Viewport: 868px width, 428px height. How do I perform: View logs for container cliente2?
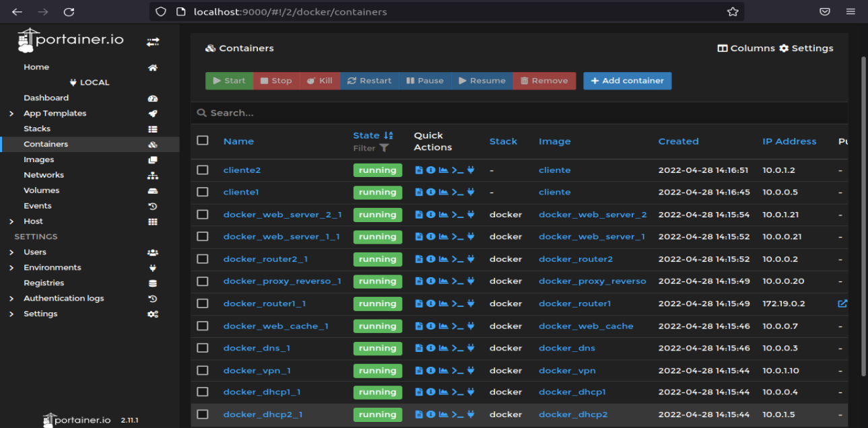pyautogui.click(x=419, y=170)
